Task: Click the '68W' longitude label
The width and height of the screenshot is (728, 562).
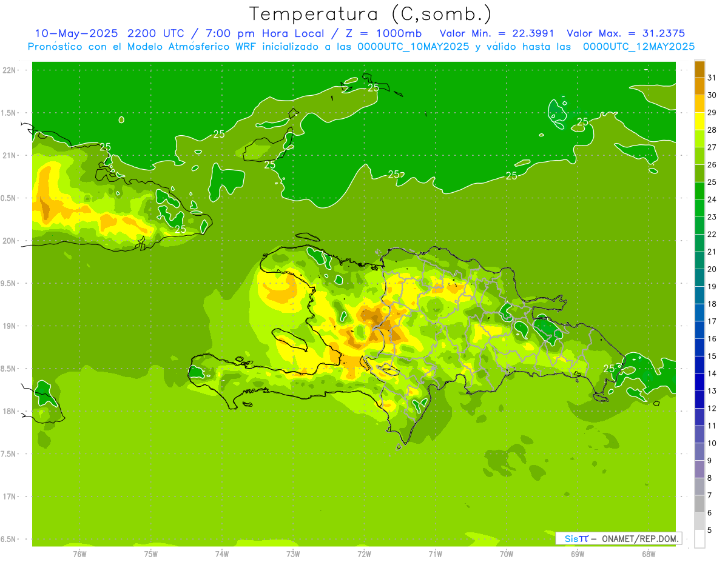Action: coord(649,554)
